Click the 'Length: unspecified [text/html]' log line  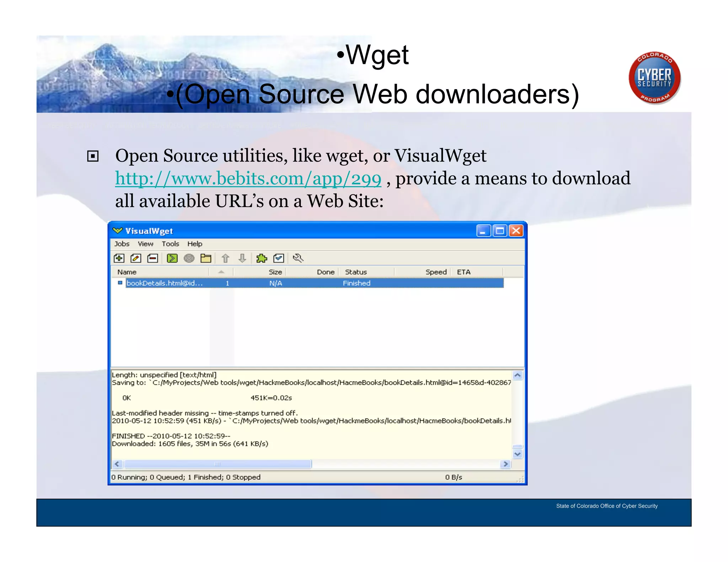164,375
